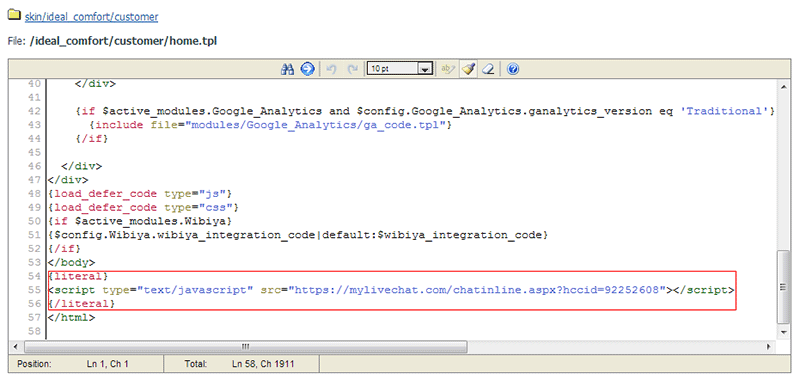This screenshot has height=380, width=800.
Task: Click the {/if} on line 44
Action: click(91, 138)
